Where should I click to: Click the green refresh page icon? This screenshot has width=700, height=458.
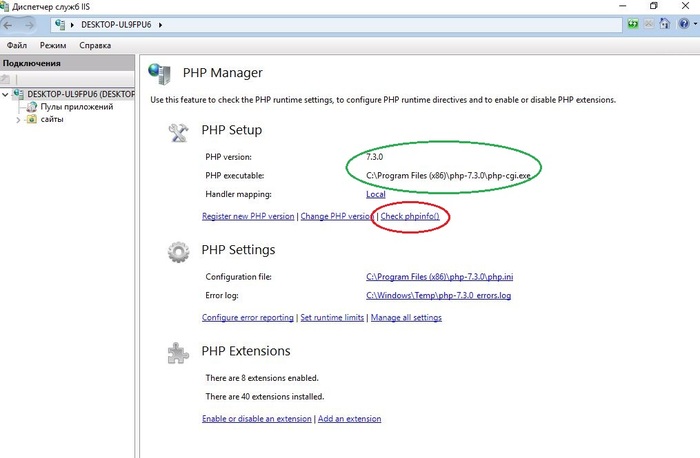634,24
